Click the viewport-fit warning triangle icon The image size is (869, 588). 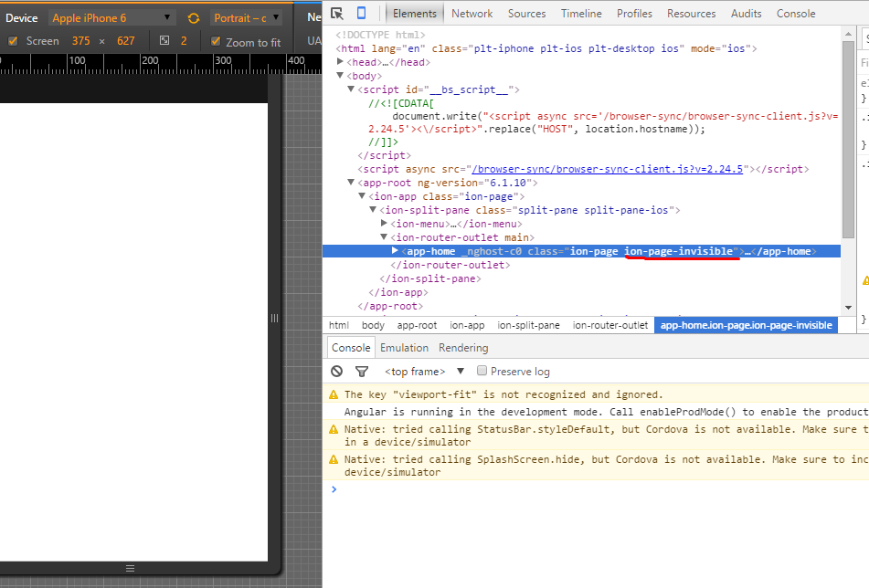334,394
